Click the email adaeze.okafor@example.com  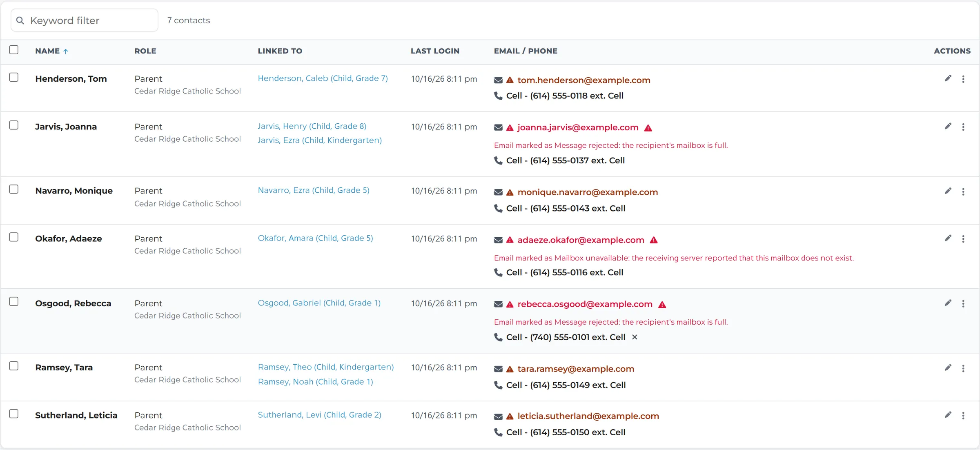pos(581,240)
